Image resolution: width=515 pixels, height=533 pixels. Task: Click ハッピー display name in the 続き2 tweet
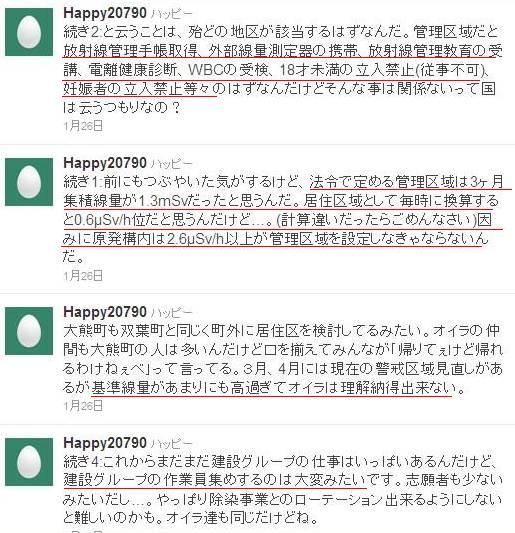pyautogui.click(x=172, y=14)
